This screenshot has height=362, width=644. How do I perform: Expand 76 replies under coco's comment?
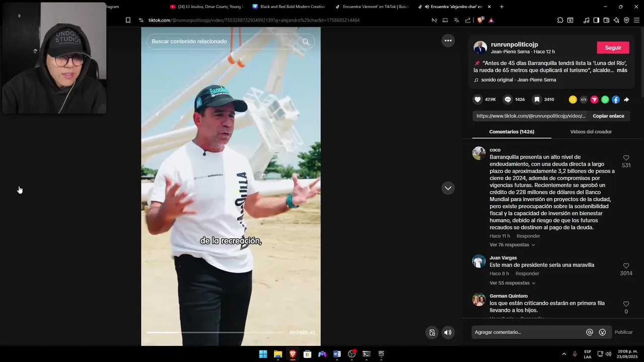[512, 245]
